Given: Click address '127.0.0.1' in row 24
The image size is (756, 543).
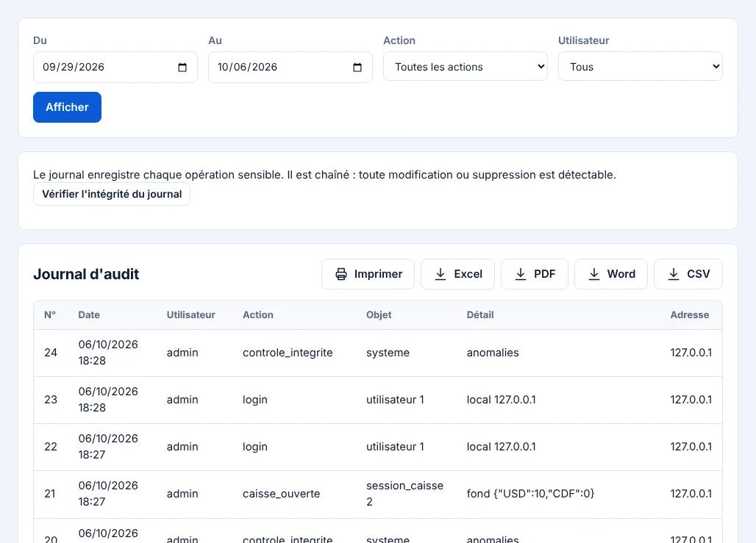Looking at the screenshot, I should 691,353.
